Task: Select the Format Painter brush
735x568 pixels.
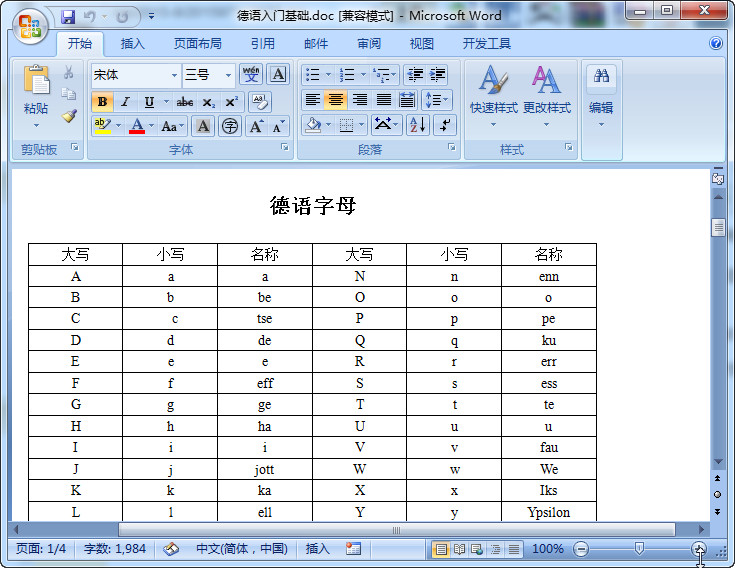Action: pos(69,115)
